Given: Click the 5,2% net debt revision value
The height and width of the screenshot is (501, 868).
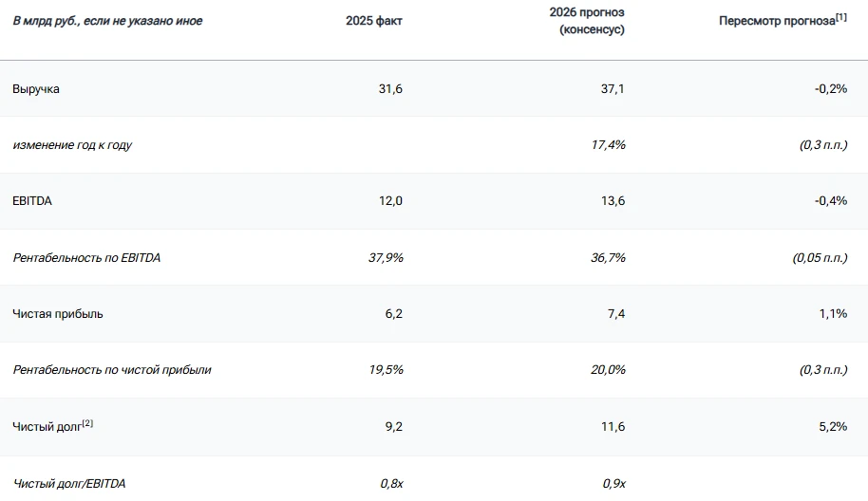Looking at the screenshot, I should pos(833,426).
